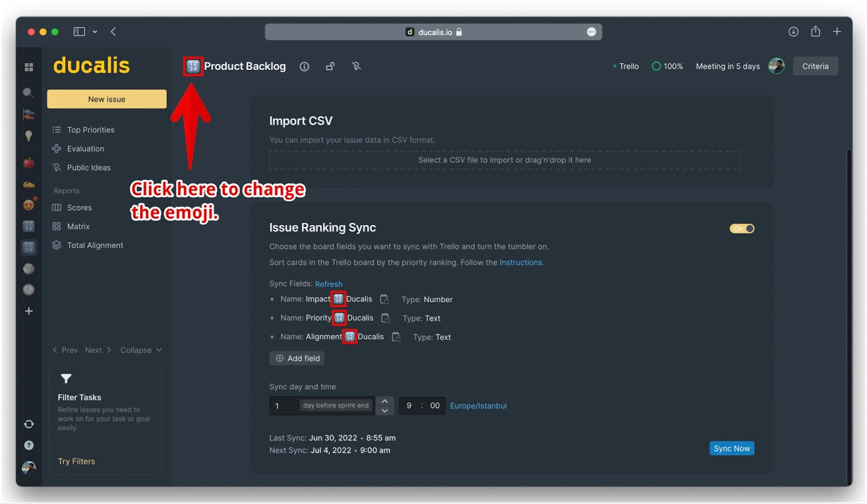867x504 pixels.
Task: Change the Product Backlog emoji icon
Action: (x=193, y=66)
